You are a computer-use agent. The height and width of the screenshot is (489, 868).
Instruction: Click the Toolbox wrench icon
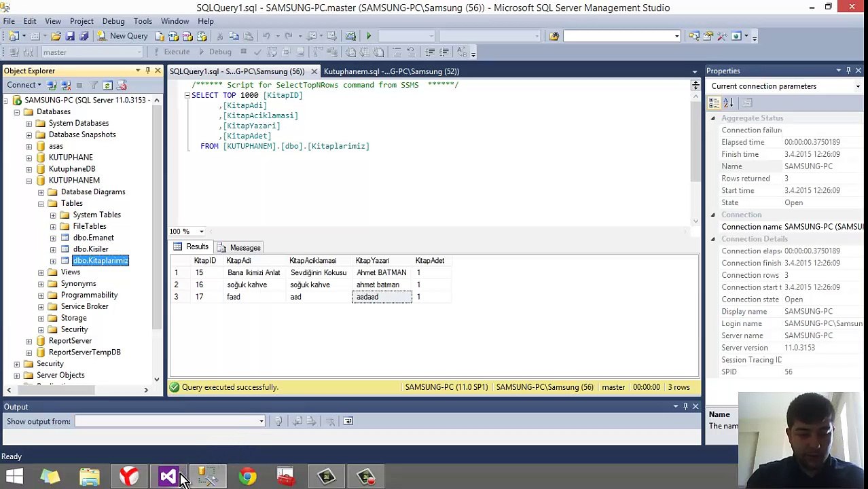(x=721, y=36)
